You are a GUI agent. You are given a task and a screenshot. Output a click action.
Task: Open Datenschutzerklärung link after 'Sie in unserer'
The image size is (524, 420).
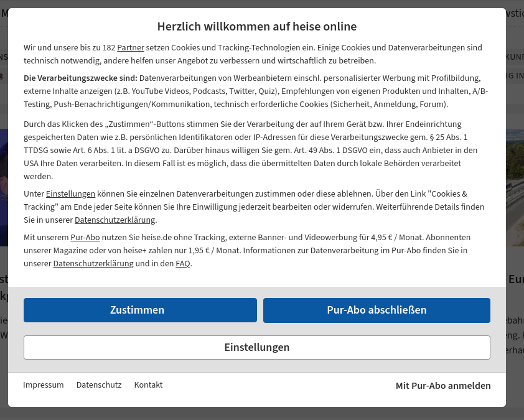point(115,220)
